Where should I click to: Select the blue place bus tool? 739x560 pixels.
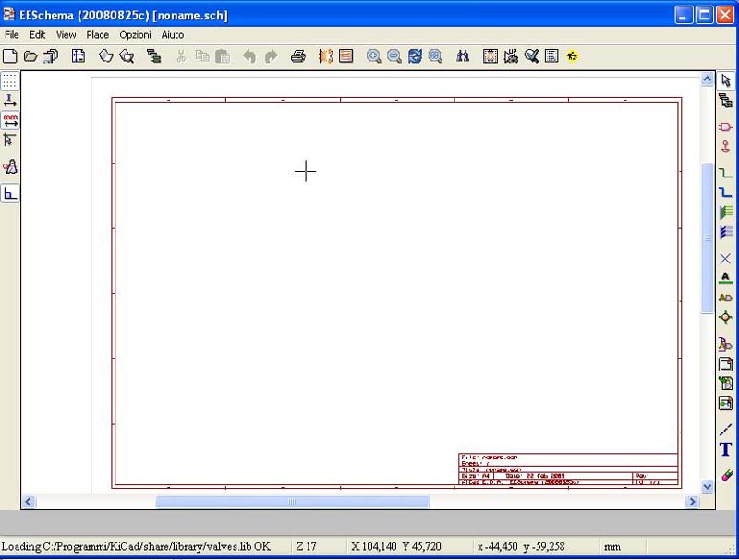[x=726, y=192]
